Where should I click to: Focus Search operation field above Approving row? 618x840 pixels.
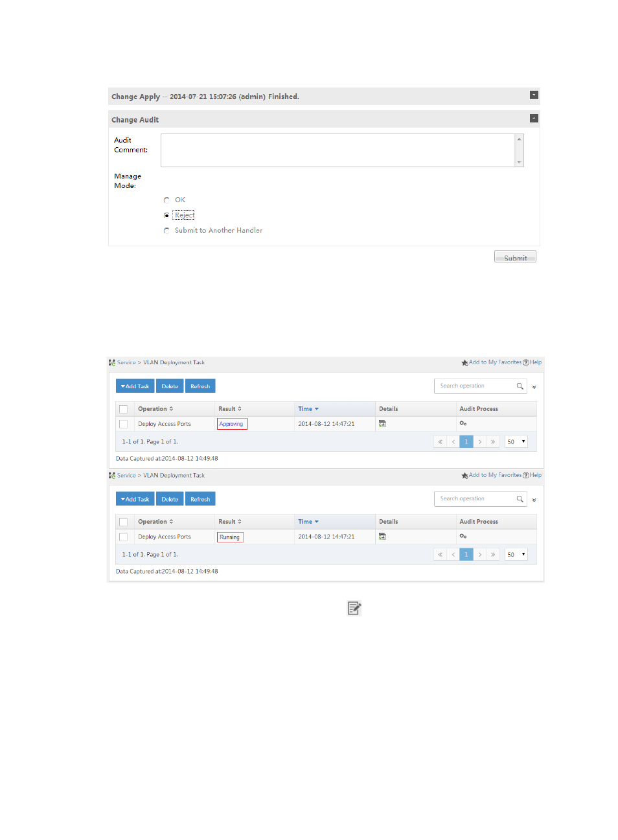[474, 386]
